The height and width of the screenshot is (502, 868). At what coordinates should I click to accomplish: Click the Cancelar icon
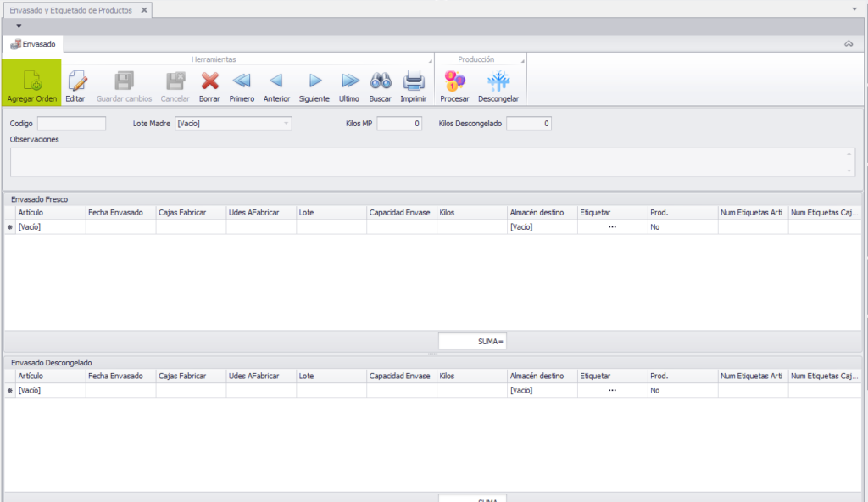tap(175, 81)
